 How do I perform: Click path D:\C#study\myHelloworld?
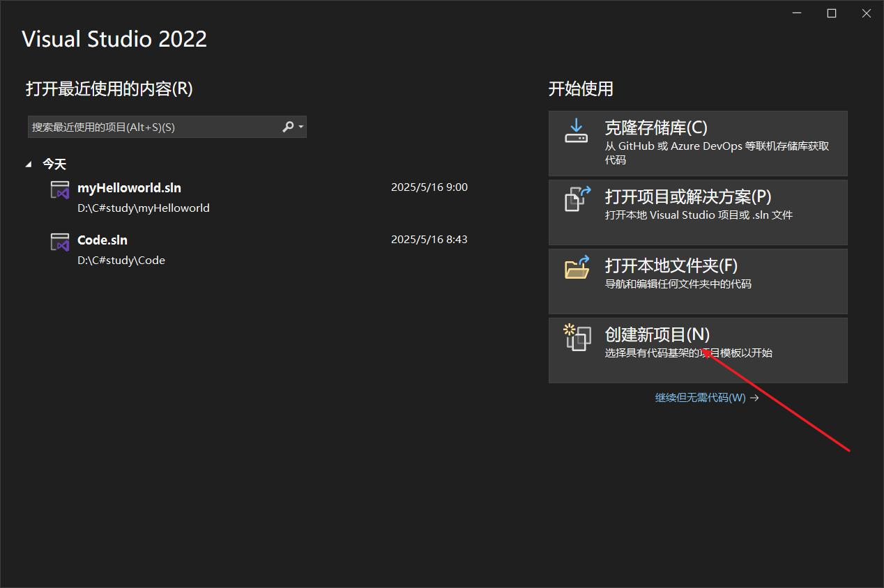click(x=144, y=208)
